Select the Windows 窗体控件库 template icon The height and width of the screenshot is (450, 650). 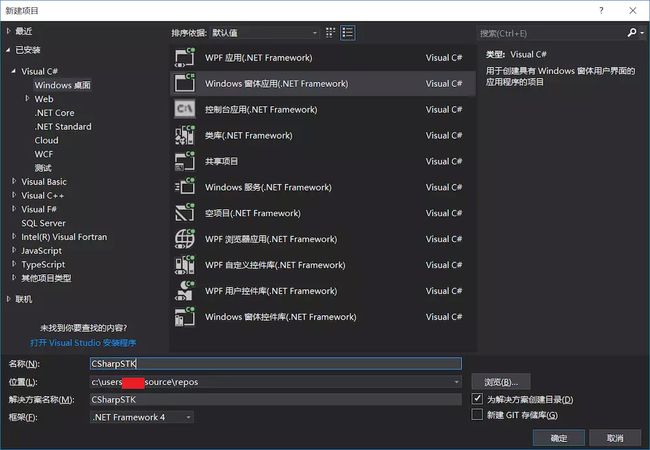coord(184,317)
